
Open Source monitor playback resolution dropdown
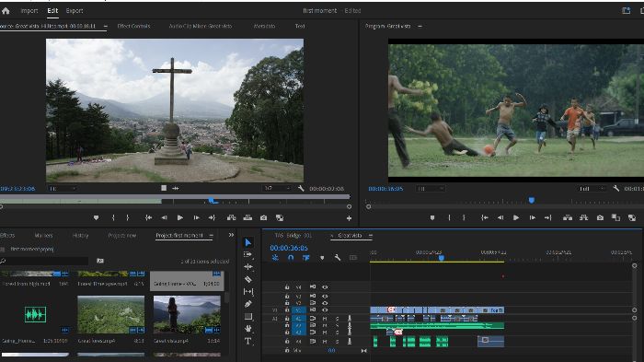coord(277,188)
